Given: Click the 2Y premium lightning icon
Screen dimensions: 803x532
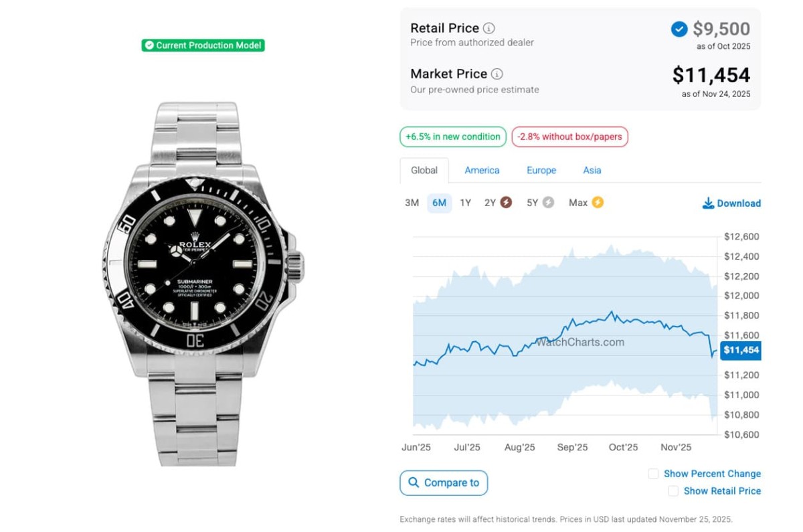Looking at the screenshot, I should (x=506, y=202).
